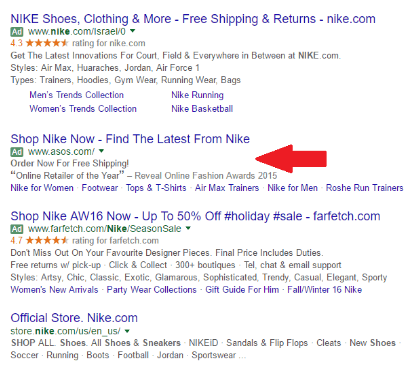
Task: Click the star rating for nike.com
Action: tap(47, 43)
